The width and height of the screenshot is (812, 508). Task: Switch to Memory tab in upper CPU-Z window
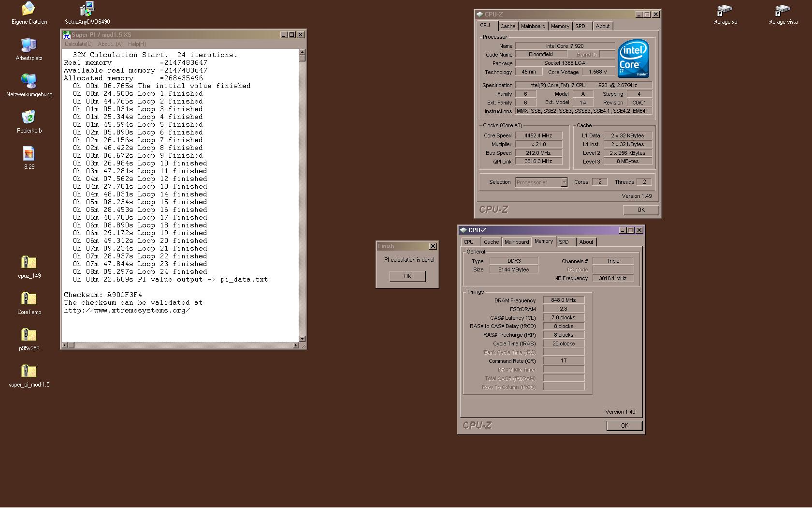click(x=560, y=26)
